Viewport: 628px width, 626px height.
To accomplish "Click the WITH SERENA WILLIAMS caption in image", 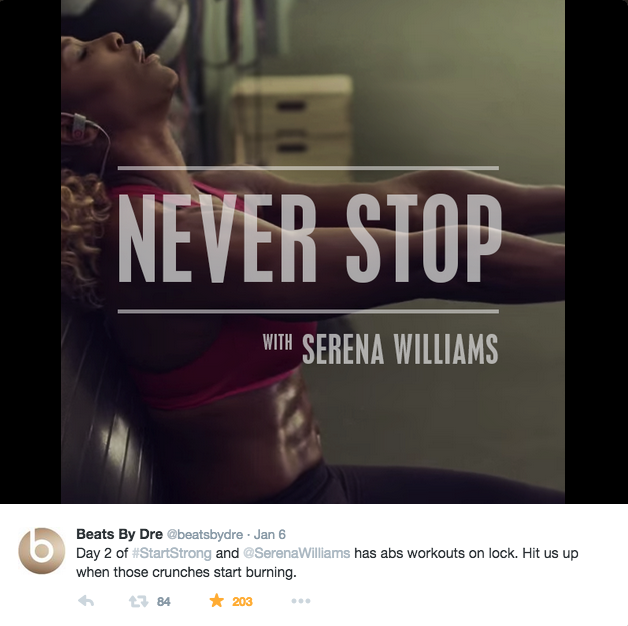I will click(380, 349).
